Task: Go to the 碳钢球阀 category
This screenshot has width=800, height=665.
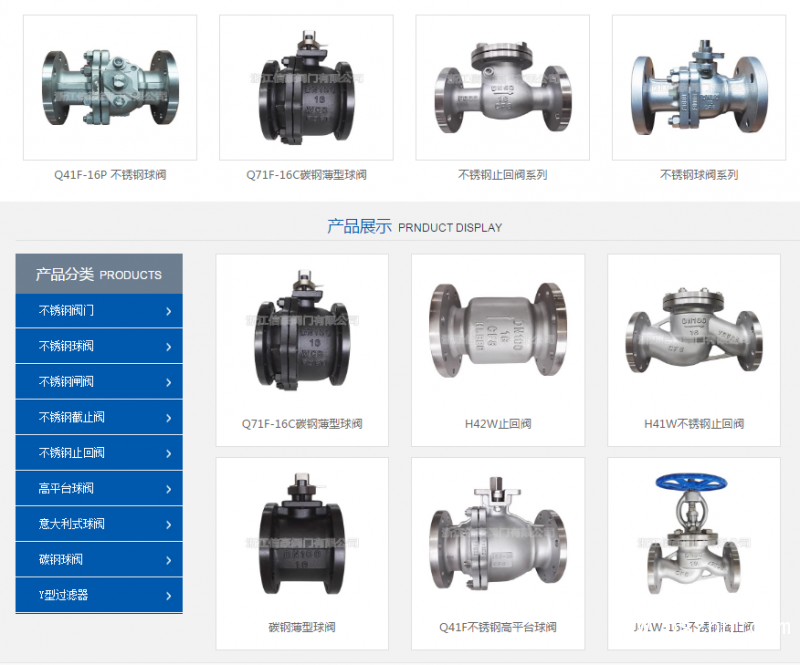Action: coord(60,560)
